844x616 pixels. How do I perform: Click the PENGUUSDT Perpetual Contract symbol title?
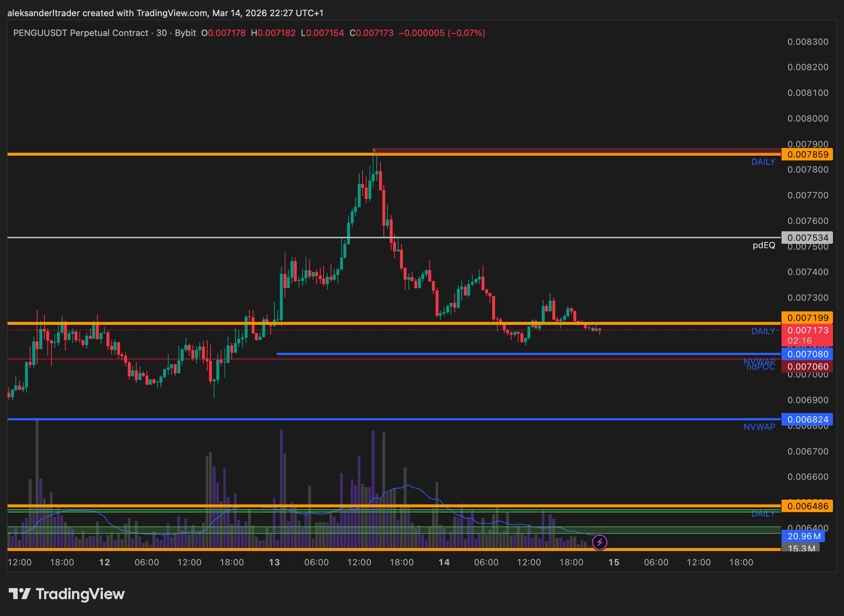81,33
